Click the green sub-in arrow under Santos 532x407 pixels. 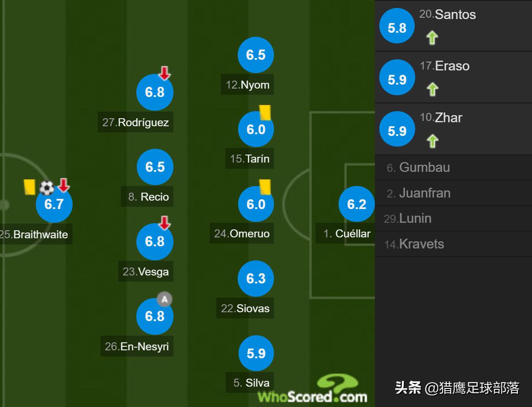click(432, 38)
